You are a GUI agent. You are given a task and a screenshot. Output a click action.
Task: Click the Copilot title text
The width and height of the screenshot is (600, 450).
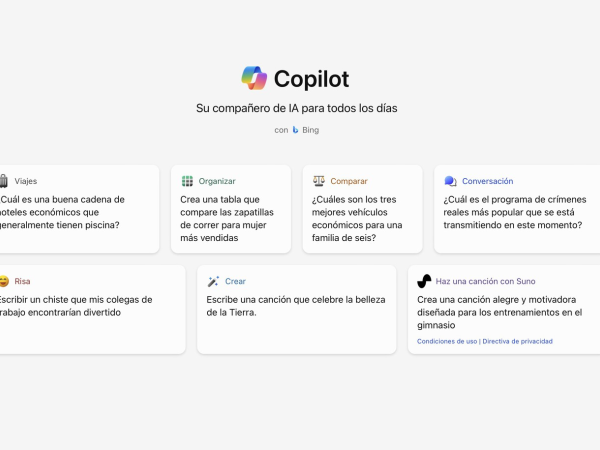(x=312, y=79)
